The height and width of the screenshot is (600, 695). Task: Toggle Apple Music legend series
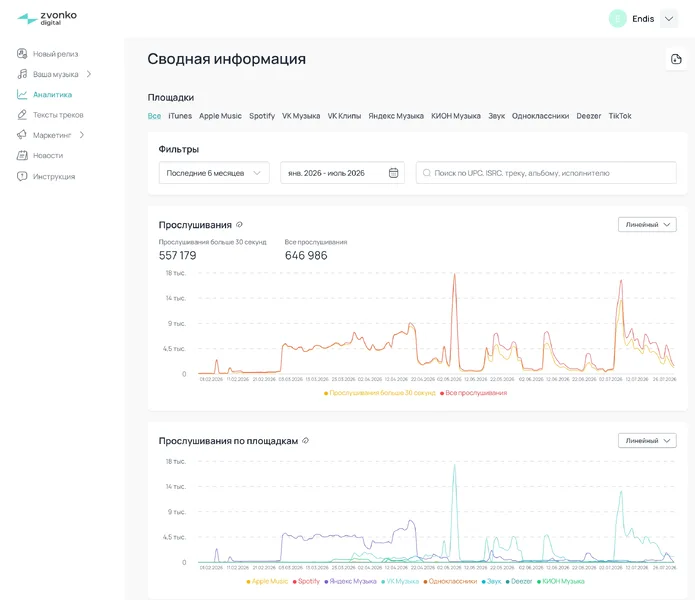pos(267,581)
